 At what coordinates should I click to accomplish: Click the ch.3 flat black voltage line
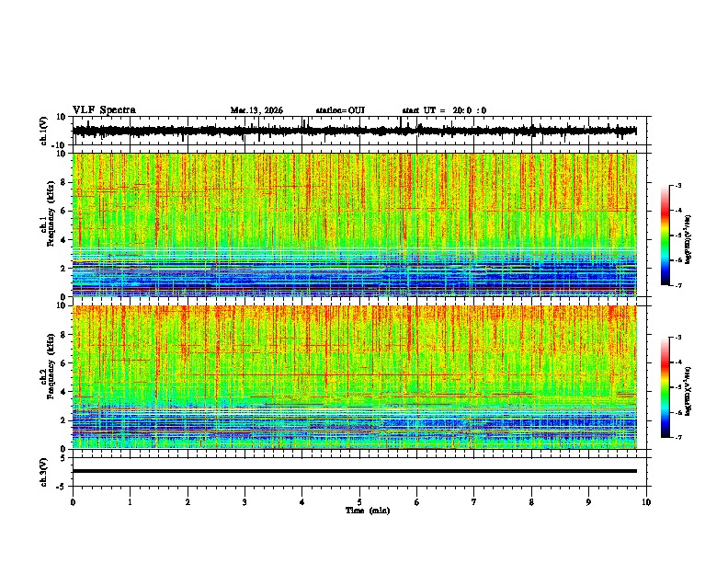click(355, 471)
